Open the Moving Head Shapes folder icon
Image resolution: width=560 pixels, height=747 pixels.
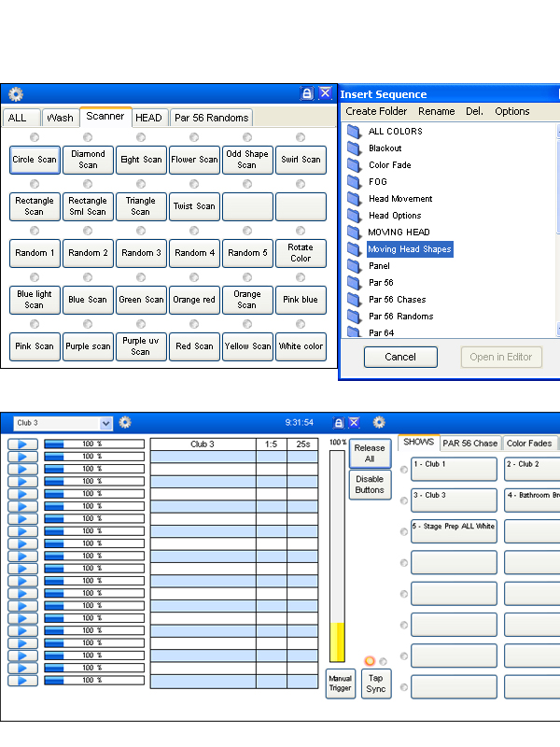354,249
